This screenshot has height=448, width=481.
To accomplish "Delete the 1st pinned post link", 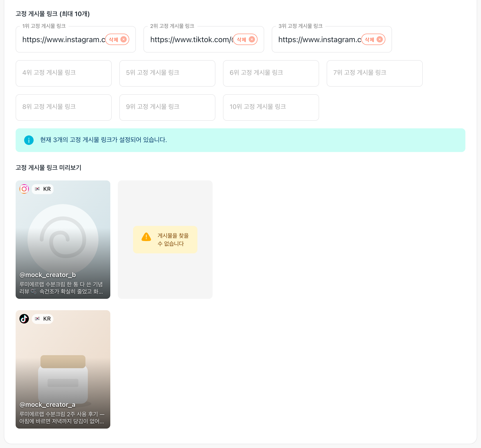I will [x=117, y=40].
